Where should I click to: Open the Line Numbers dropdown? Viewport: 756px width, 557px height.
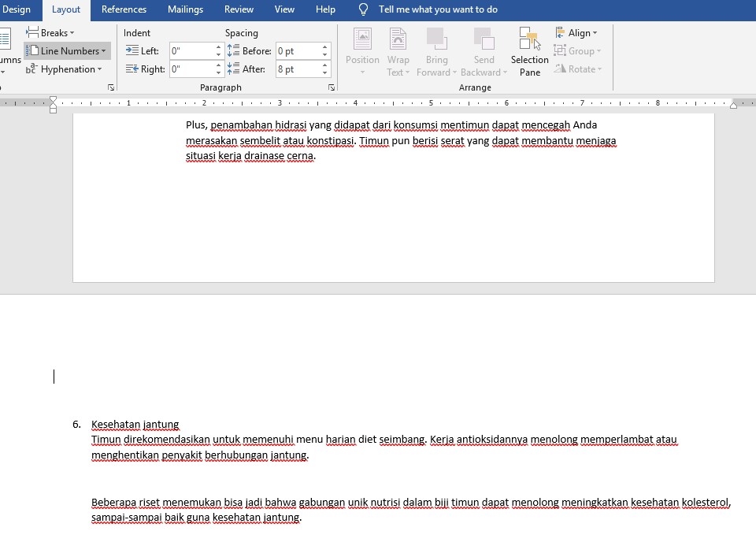(68, 51)
